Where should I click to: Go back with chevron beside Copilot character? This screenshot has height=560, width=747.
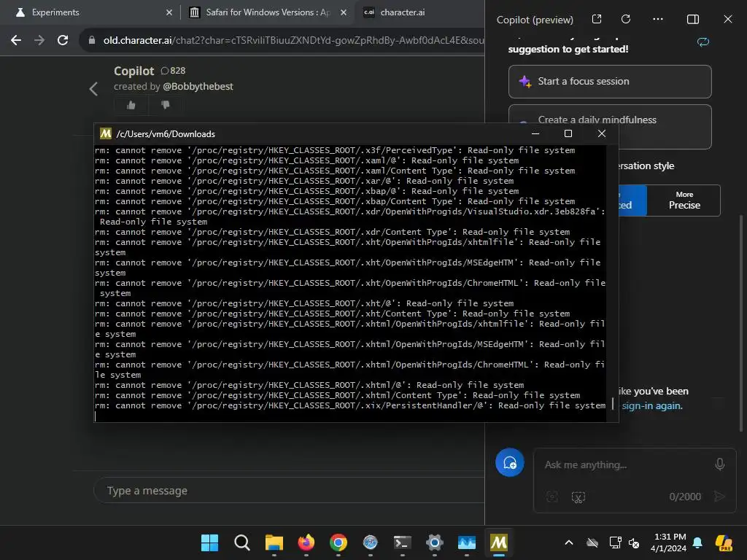[94, 89]
